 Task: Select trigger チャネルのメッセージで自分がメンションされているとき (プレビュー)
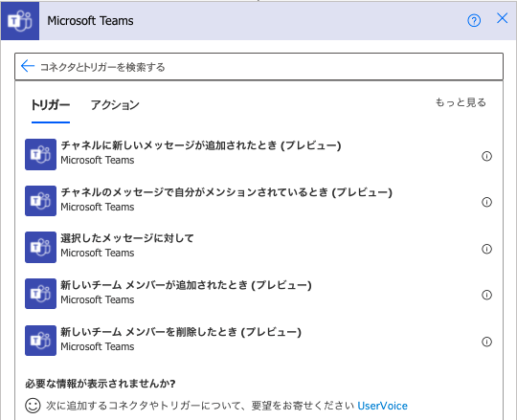click(227, 192)
